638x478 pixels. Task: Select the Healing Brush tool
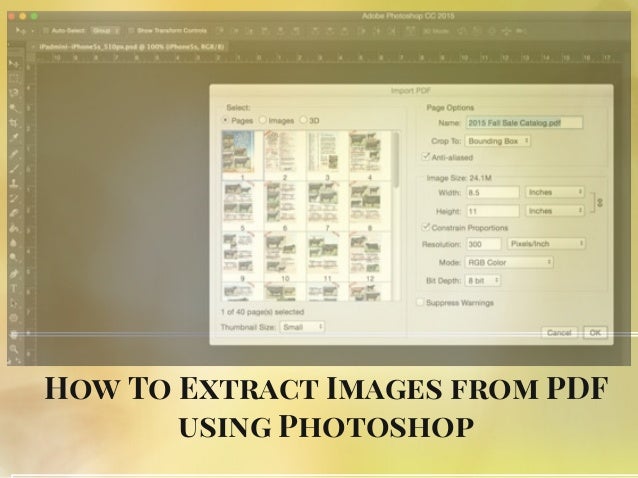pyautogui.click(x=14, y=153)
